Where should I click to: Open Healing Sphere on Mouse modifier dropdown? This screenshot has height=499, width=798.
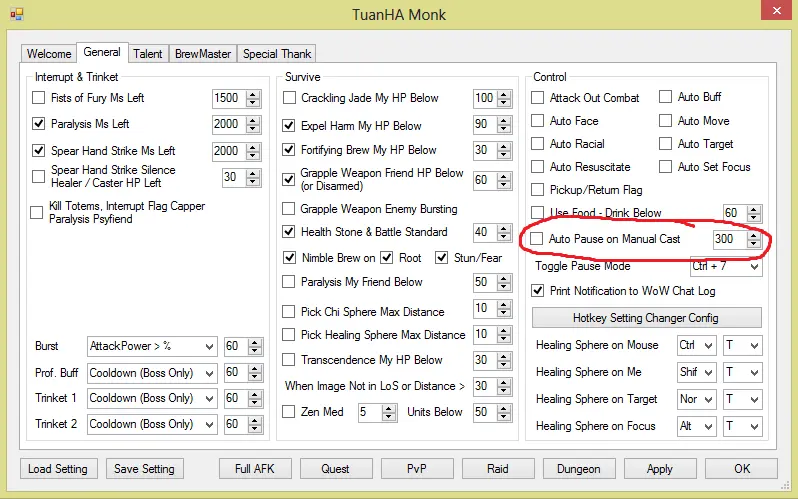tap(696, 345)
